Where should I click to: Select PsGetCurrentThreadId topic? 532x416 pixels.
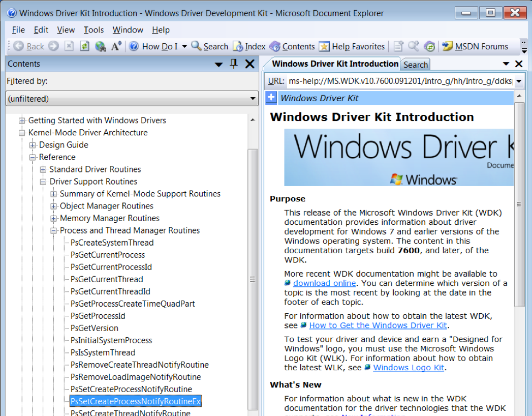point(110,291)
